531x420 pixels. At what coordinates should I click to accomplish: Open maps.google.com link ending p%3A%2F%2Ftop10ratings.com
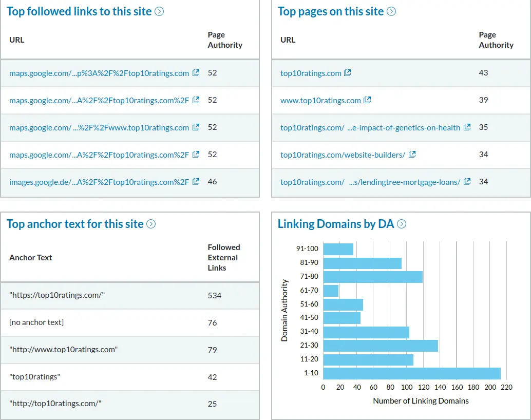pos(99,73)
